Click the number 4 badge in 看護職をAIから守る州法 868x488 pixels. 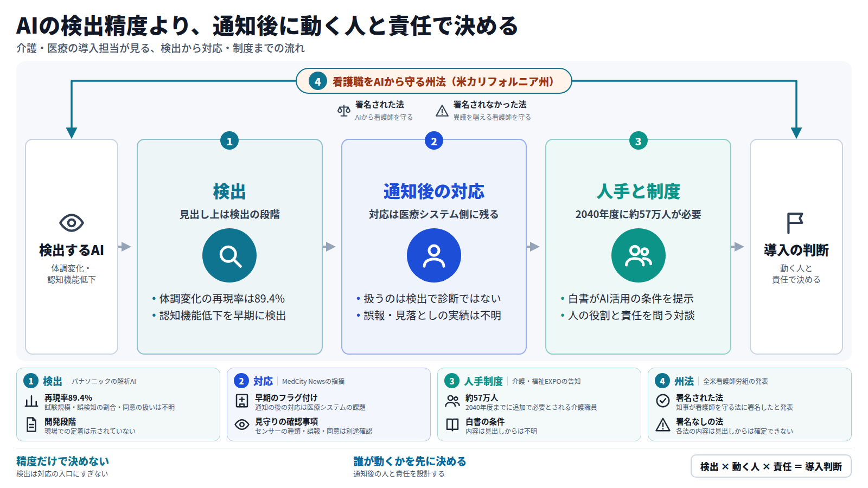pyautogui.click(x=318, y=81)
